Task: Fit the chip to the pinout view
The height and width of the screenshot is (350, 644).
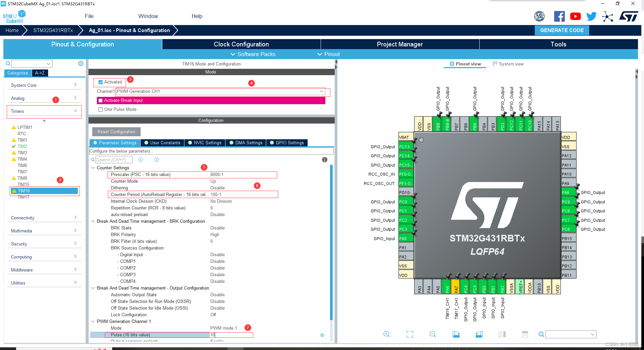Action: click(x=410, y=334)
